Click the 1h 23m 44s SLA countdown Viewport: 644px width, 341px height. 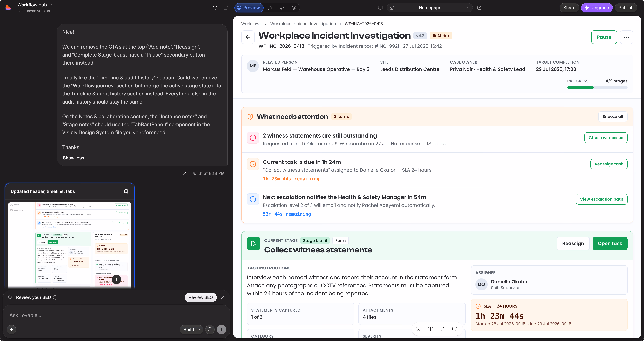[x=500, y=316]
